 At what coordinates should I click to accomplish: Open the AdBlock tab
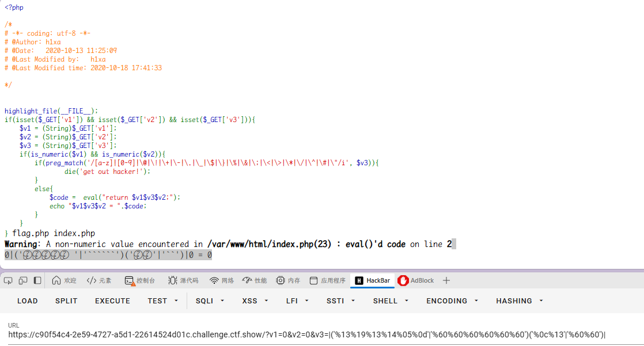416,281
